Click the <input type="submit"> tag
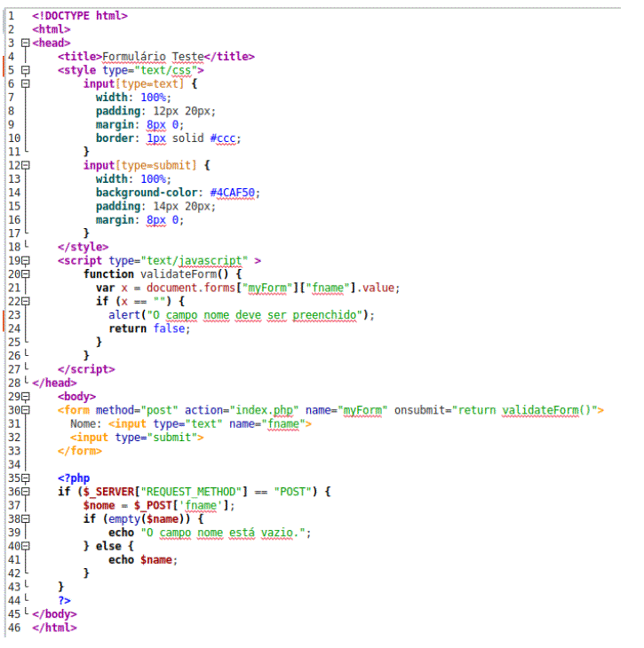 tap(137, 438)
